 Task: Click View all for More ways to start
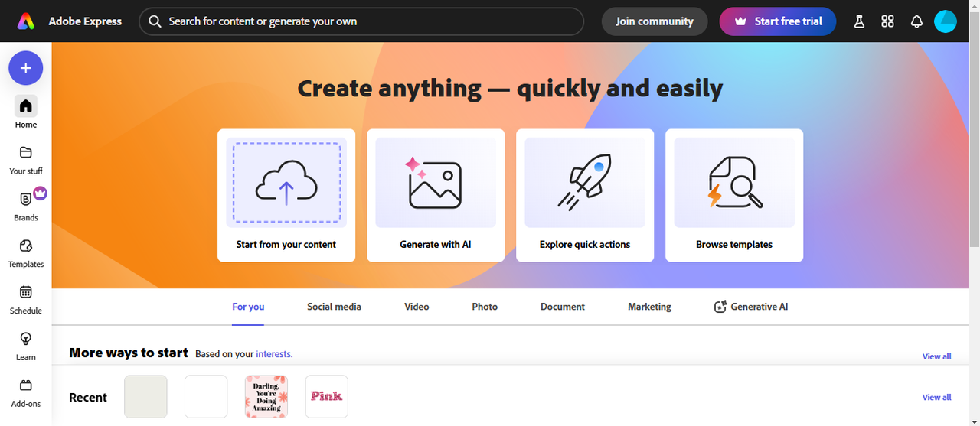(x=937, y=356)
